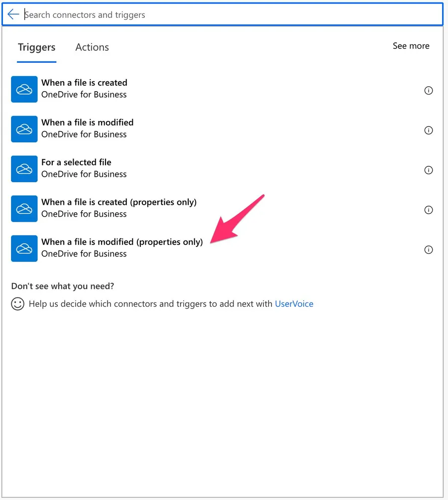Click OneDrive cloud icon for 'When a file is created'
The width and height of the screenshot is (448, 500).
point(24,89)
